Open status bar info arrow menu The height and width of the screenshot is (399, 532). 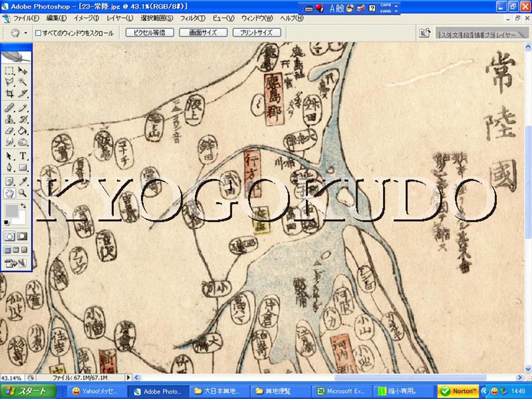tap(128, 377)
